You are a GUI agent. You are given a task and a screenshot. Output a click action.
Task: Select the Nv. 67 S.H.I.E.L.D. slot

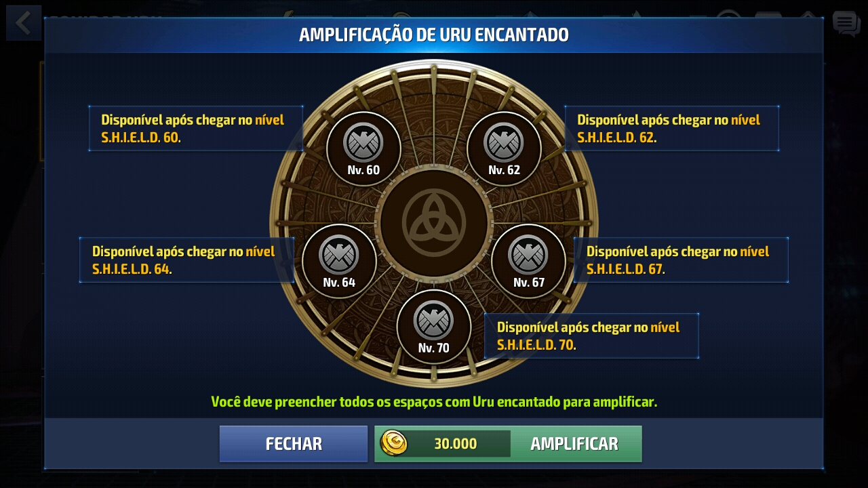[528, 261]
